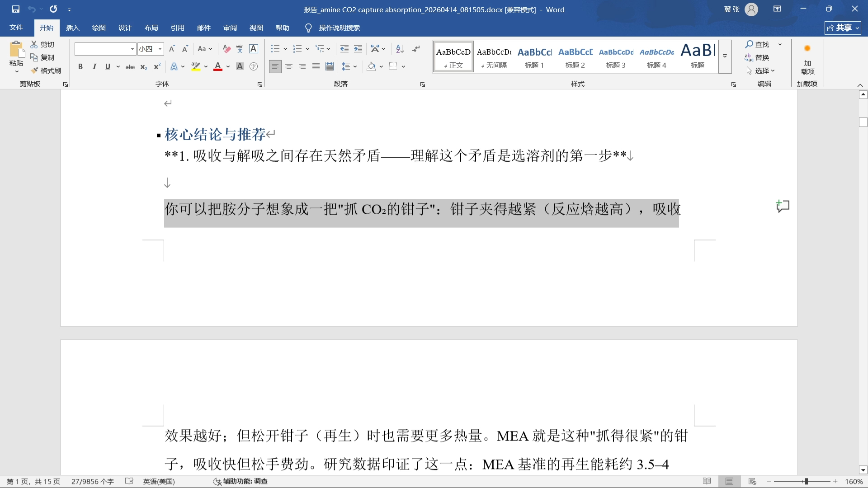Open the font size dropdown
This screenshot has height=488, width=868.
(x=160, y=49)
